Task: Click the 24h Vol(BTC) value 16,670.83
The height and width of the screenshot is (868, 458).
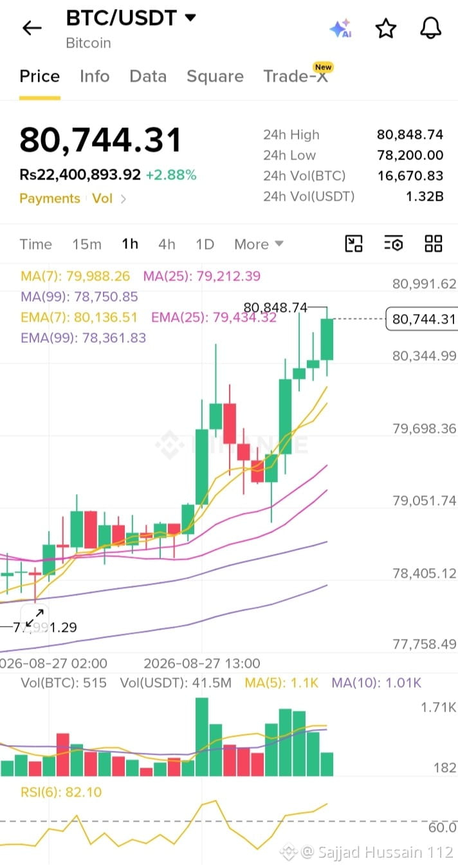Action: click(410, 176)
